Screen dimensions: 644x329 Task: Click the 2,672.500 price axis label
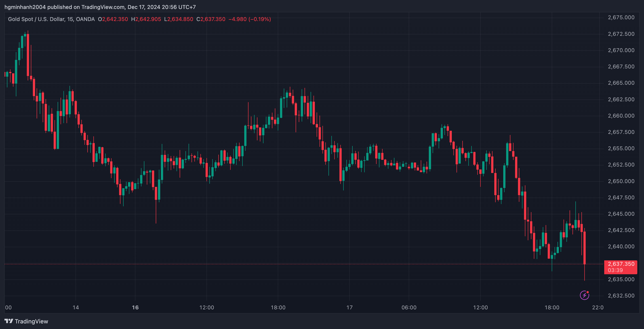click(621, 34)
